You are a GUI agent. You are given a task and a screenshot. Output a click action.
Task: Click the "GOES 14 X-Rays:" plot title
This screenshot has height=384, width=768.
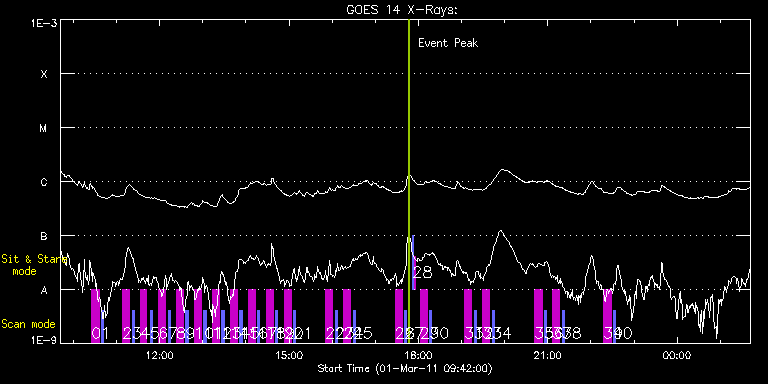(x=402, y=10)
